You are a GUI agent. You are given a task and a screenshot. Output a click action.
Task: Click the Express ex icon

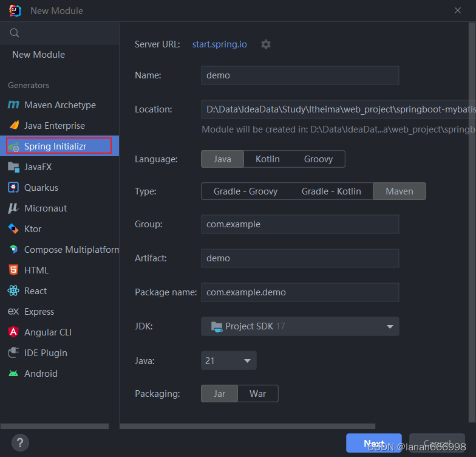coord(13,311)
